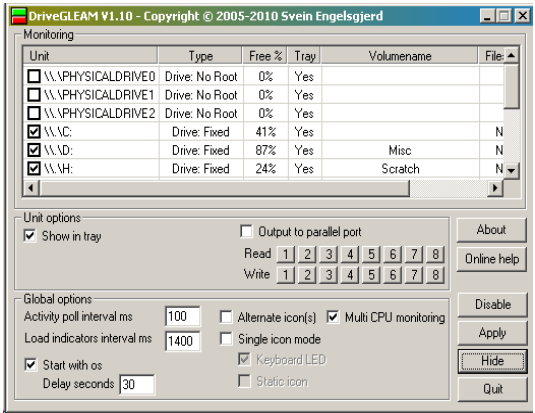
Task: Enable Output to parallel port
Action: 246,231
